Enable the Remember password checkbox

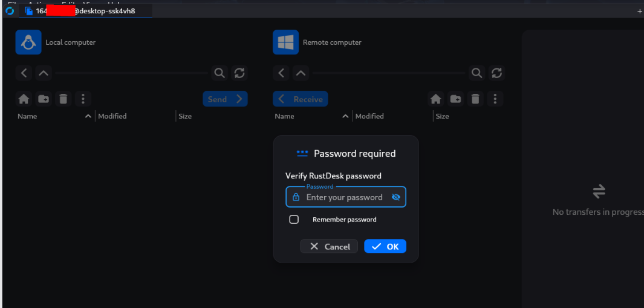tap(294, 219)
